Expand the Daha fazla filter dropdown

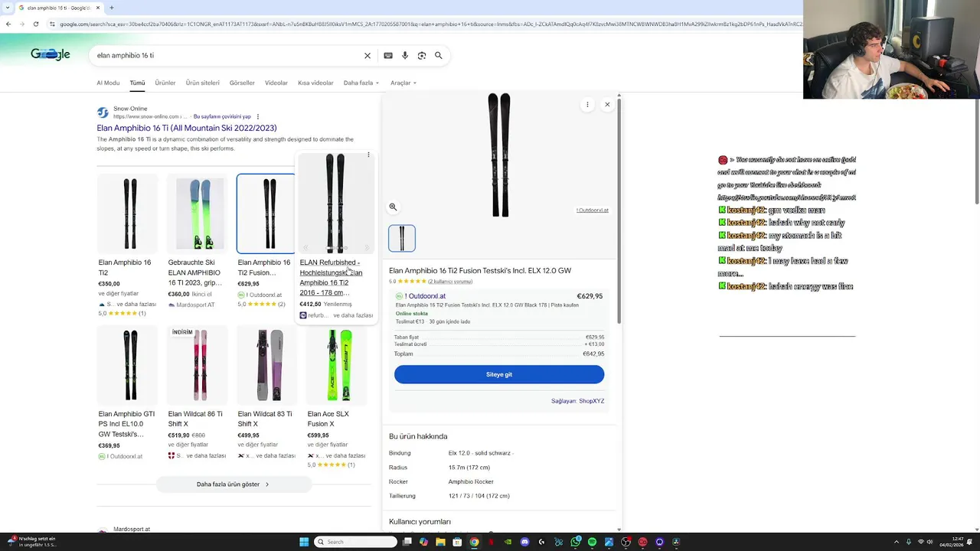361,83
